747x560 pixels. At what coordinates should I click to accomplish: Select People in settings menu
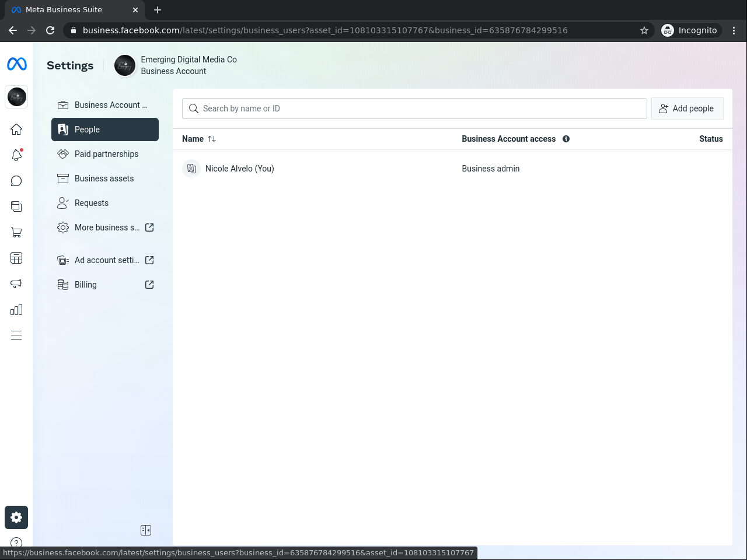click(105, 129)
